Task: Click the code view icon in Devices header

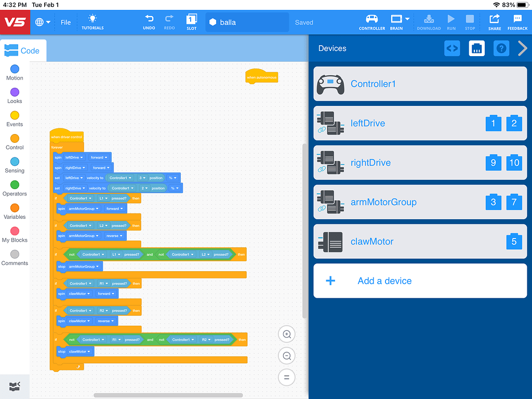Action: click(x=451, y=48)
